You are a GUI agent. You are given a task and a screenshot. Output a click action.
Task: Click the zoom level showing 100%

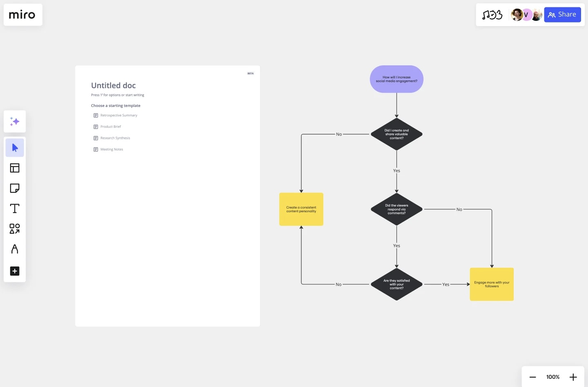click(552, 377)
